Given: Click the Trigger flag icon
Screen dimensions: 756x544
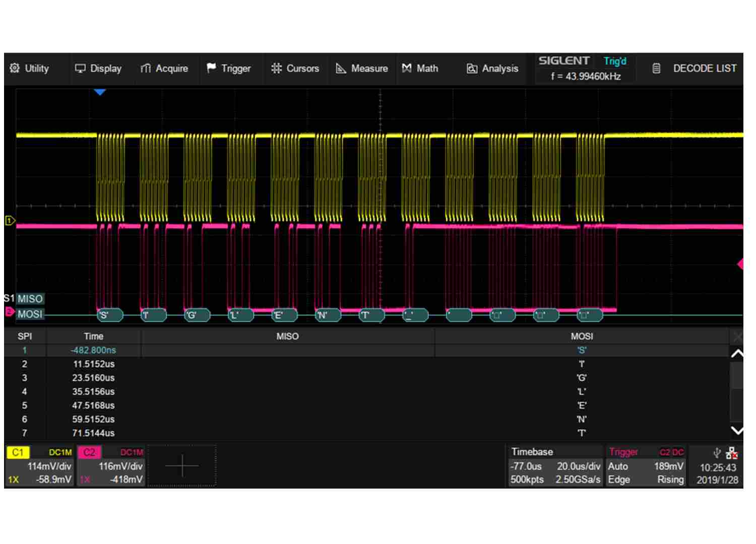Looking at the screenshot, I should click(x=212, y=68).
